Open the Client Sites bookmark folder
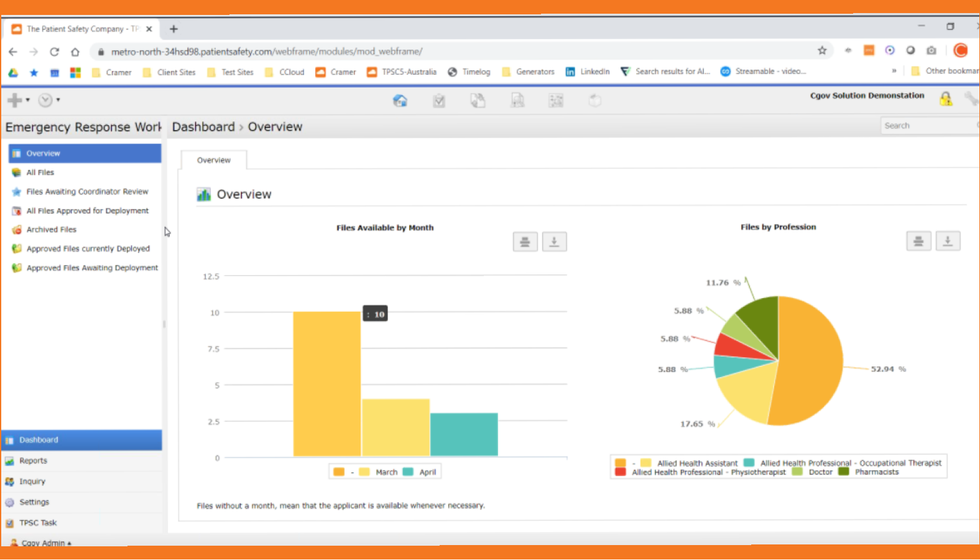The height and width of the screenshot is (560, 980). tap(169, 72)
